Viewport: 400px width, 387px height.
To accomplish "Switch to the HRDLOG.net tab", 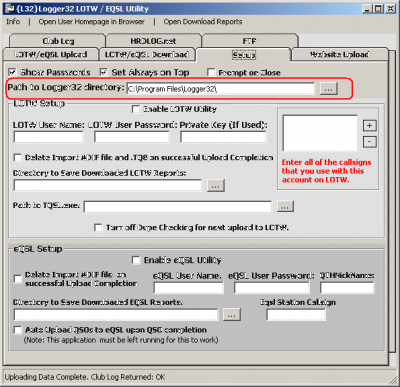I will [x=153, y=41].
